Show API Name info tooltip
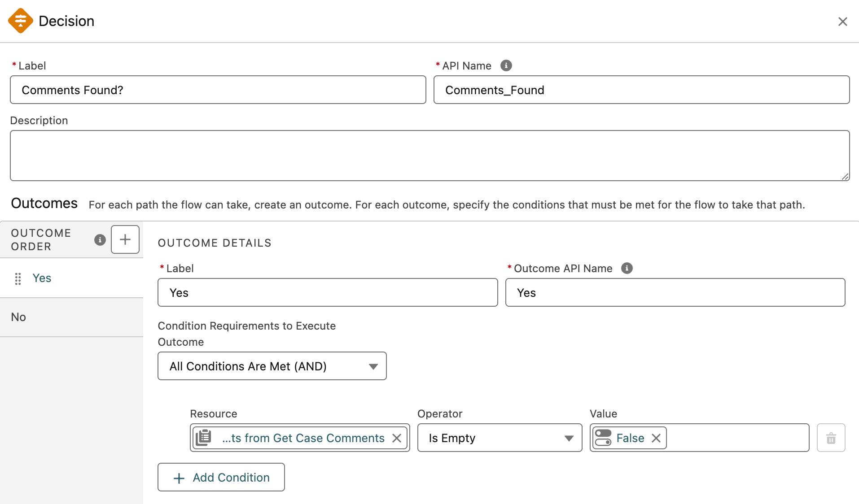 (506, 65)
